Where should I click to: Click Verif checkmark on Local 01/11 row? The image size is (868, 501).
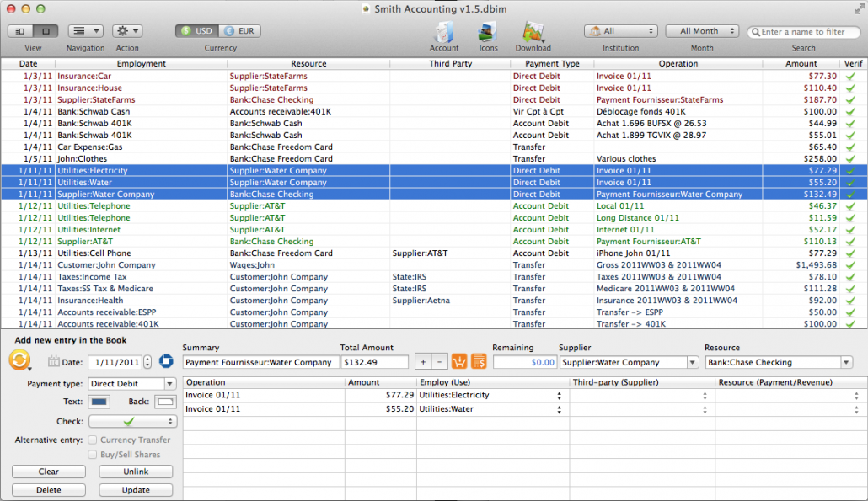pyautogui.click(x=850, y=206)
